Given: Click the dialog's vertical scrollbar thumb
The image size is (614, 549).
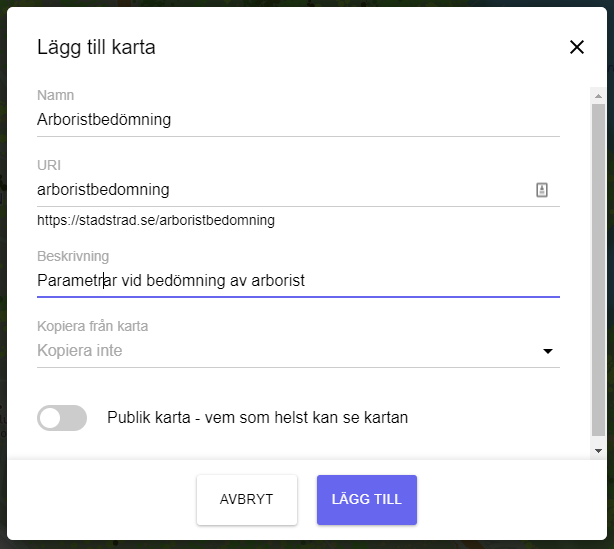Looking at the screenshot, I should pyautogui.click(x=598, y=270).
